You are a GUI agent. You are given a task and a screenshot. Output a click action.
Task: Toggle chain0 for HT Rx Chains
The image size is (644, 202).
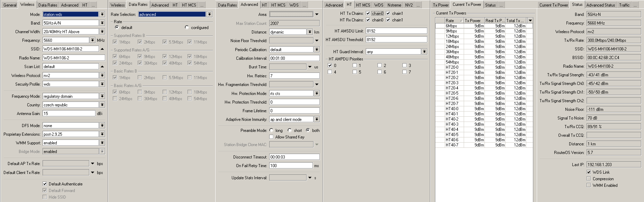click(368, 20)
